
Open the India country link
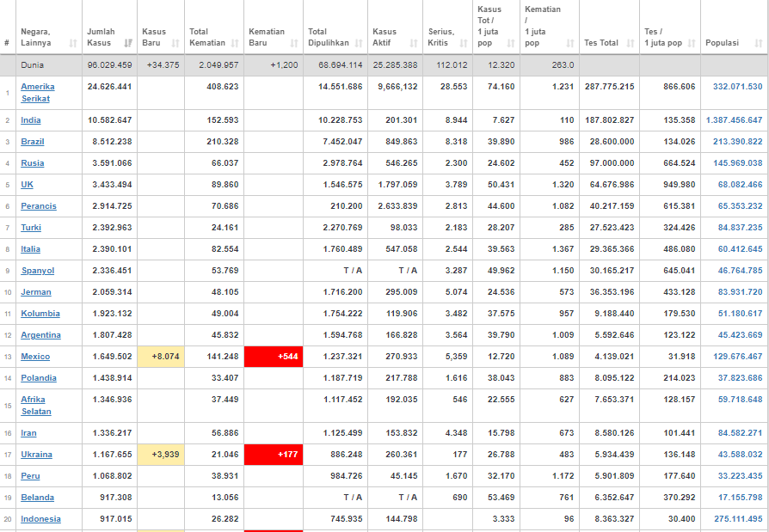click(x=31, y=120)
